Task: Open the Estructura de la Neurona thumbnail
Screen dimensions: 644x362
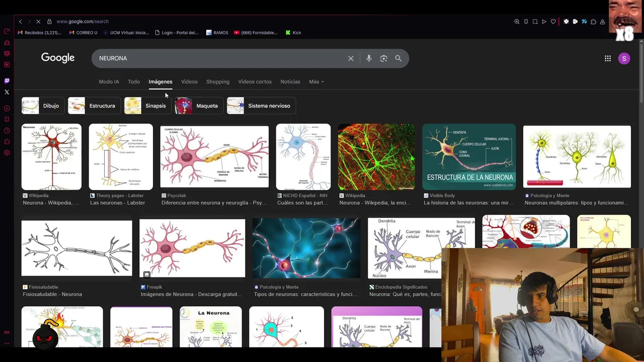Action: pyautogui.click(x=469, y=157)
